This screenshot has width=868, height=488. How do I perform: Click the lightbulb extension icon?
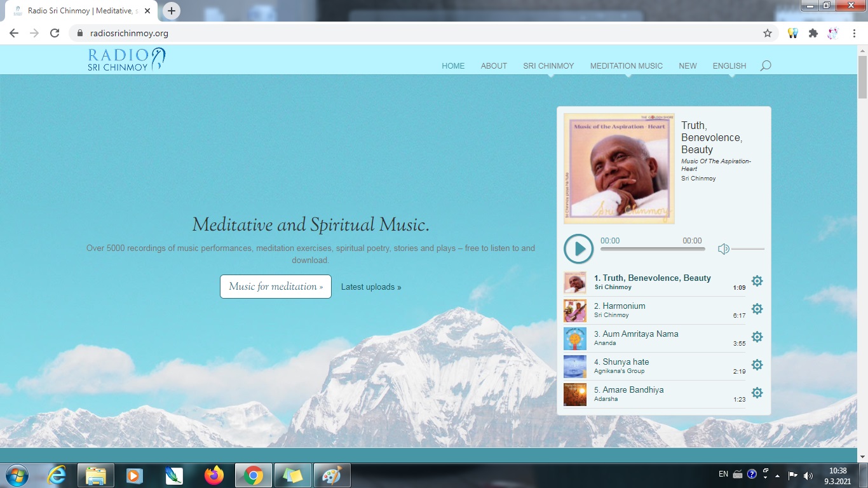[792, 33]
